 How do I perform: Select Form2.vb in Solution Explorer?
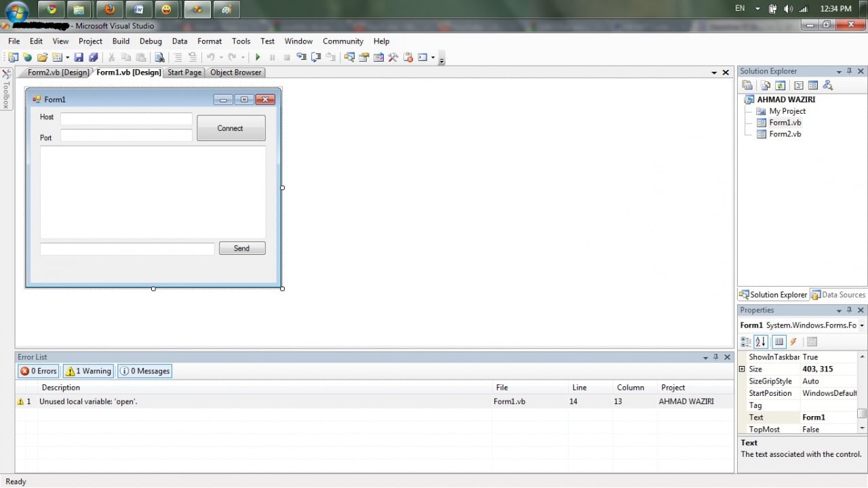point(785,134)
